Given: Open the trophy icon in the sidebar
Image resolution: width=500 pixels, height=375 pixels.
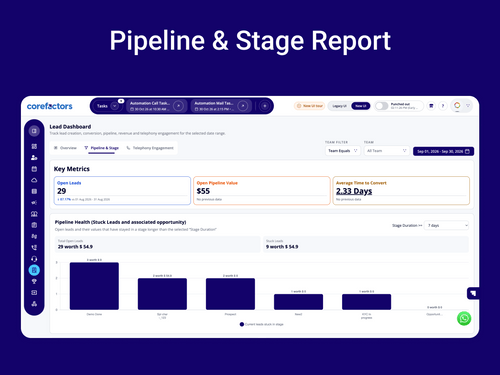Looking at the screenshot, I should [34, 281].
